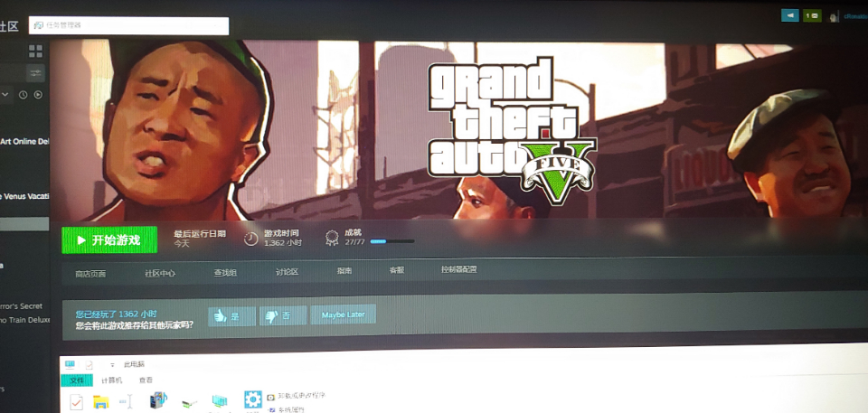
Task: Click the 卸载或更改程序 uninstall programs item
Action: click(297, 396)
